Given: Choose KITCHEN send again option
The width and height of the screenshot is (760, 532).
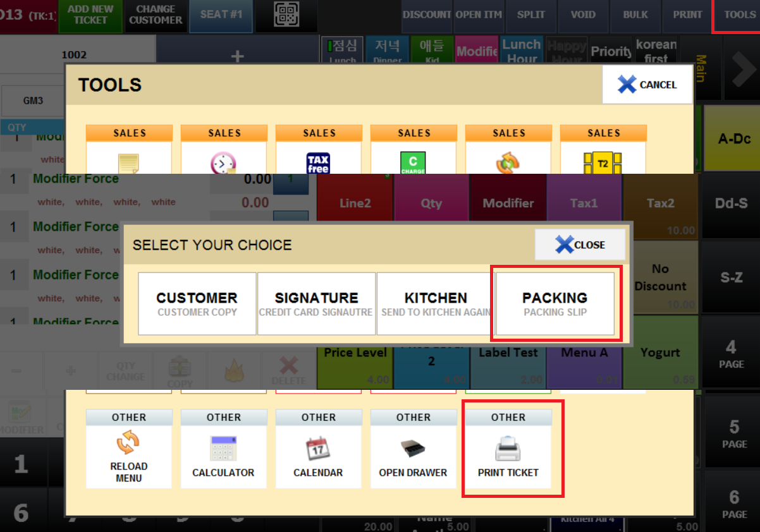Looking at the screenshot, I should pos(436,303).
